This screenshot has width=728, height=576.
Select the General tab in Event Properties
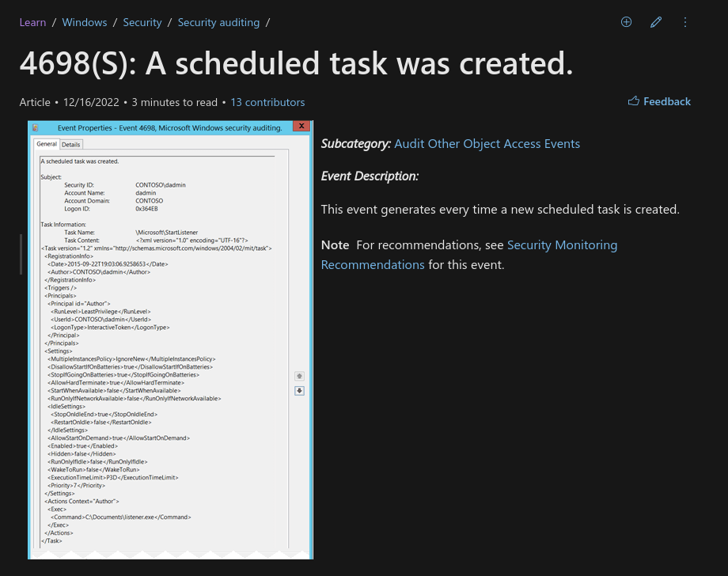pyautogui.click(x=47, y=144)
